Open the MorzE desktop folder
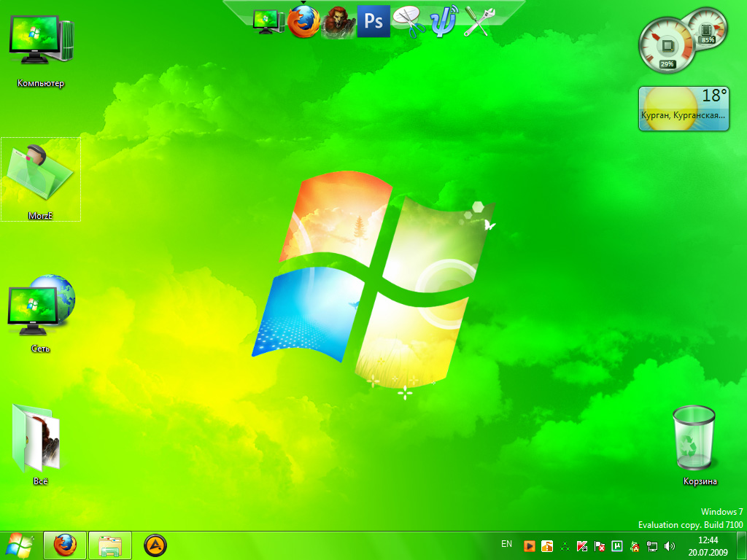The height and width of the screenshot is (560, 747). pos(41,177)
